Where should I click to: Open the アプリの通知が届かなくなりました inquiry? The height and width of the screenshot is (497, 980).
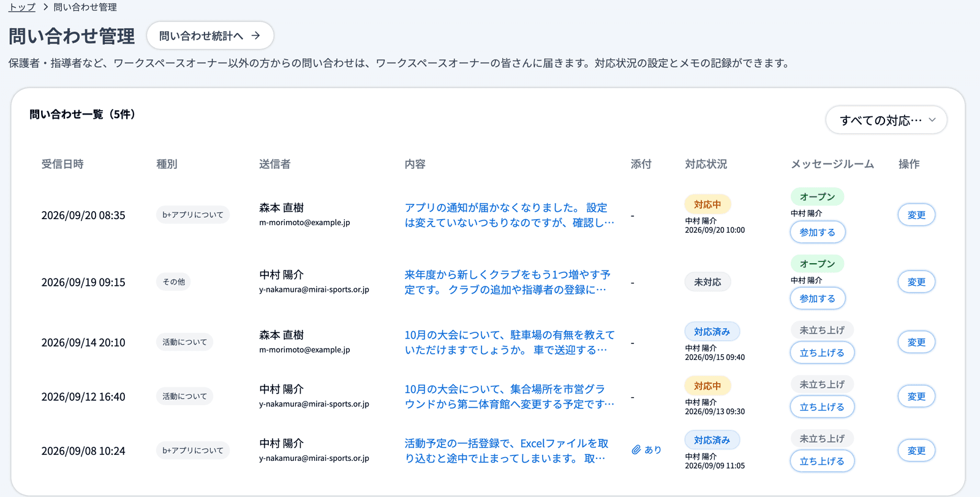(x=509, y=215)
